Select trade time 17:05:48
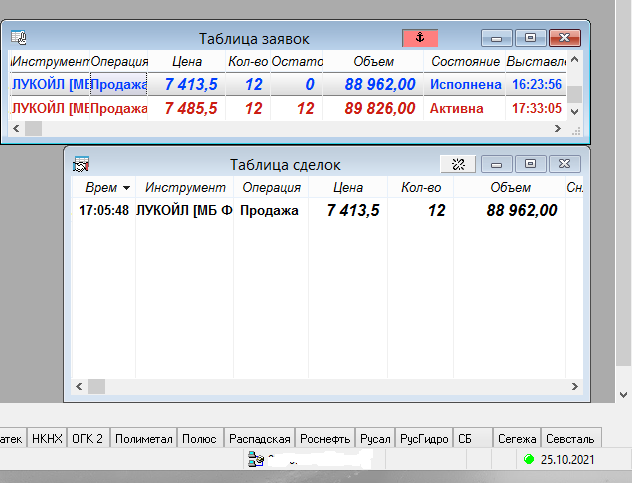 104,210
